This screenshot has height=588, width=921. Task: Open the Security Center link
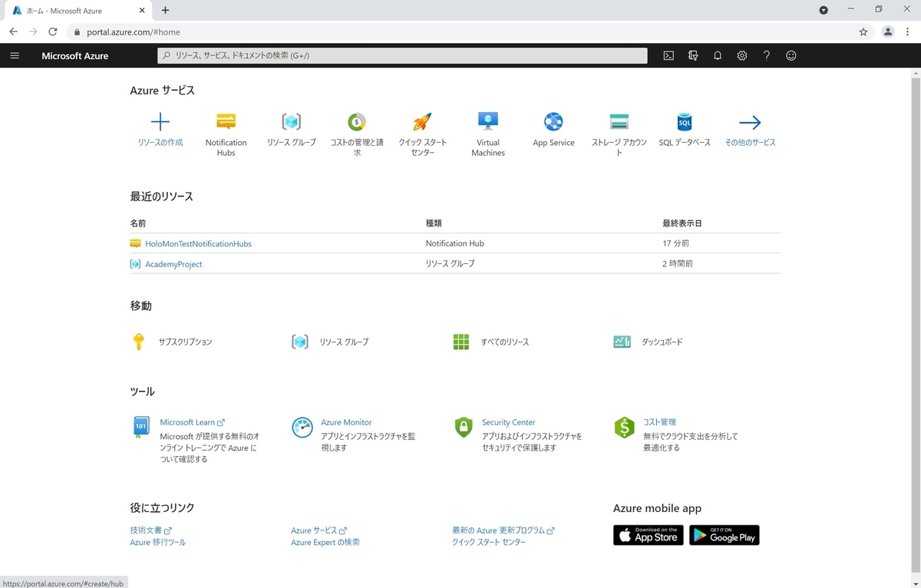(x=508, y=422)
